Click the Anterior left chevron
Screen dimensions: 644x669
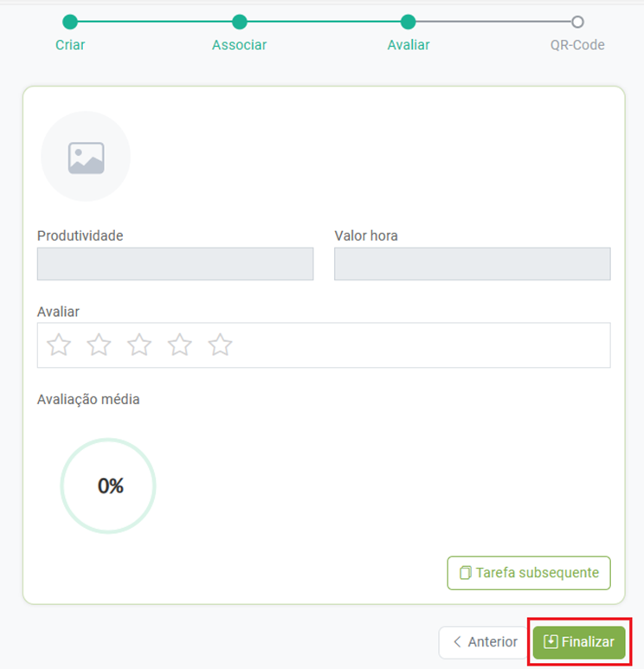(x=457, y=642)
